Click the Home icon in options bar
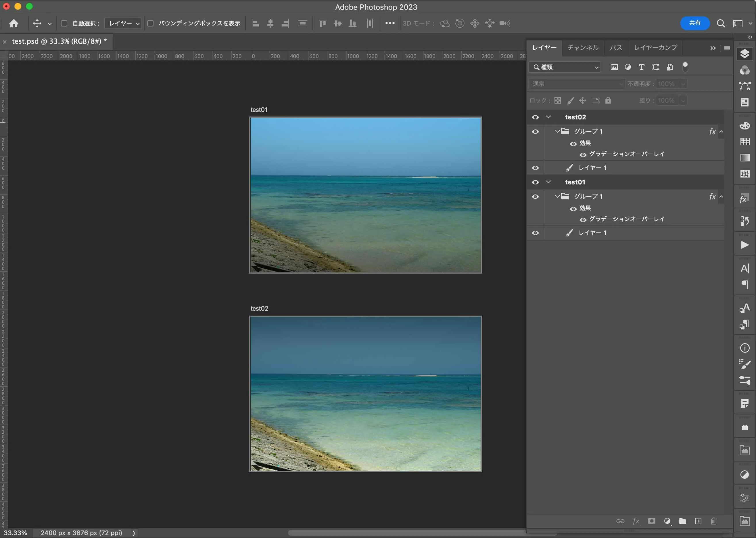 (x=14, y=23)
